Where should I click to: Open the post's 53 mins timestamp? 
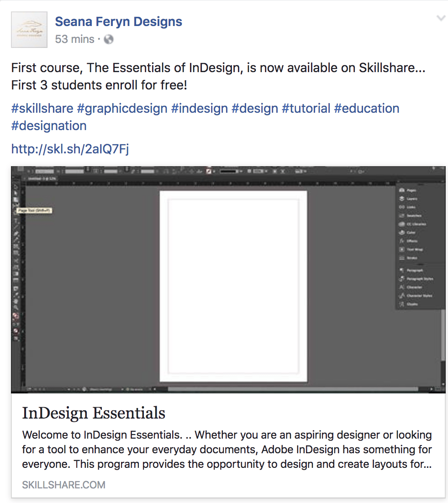74,39
